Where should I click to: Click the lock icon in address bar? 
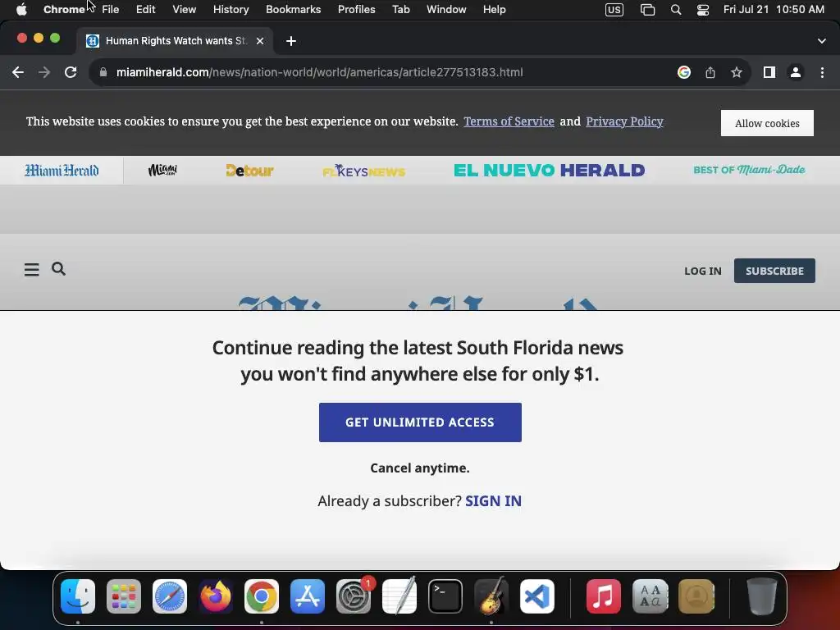[103, 72]
